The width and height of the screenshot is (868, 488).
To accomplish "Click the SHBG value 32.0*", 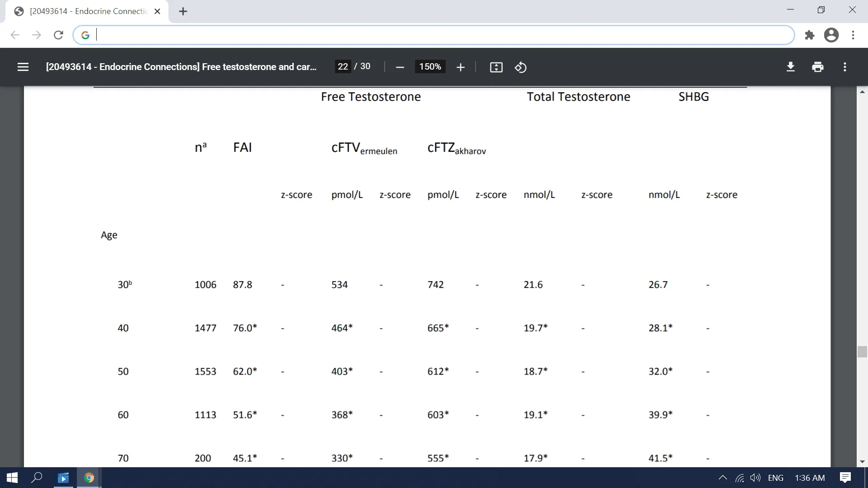I will coord(660,371).
